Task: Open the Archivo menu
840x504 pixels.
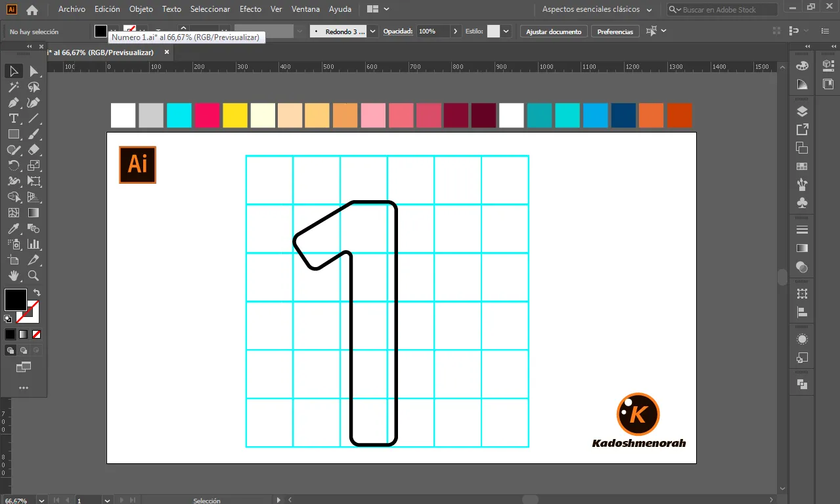Action: pyautogui.click(x=72, y=9)
